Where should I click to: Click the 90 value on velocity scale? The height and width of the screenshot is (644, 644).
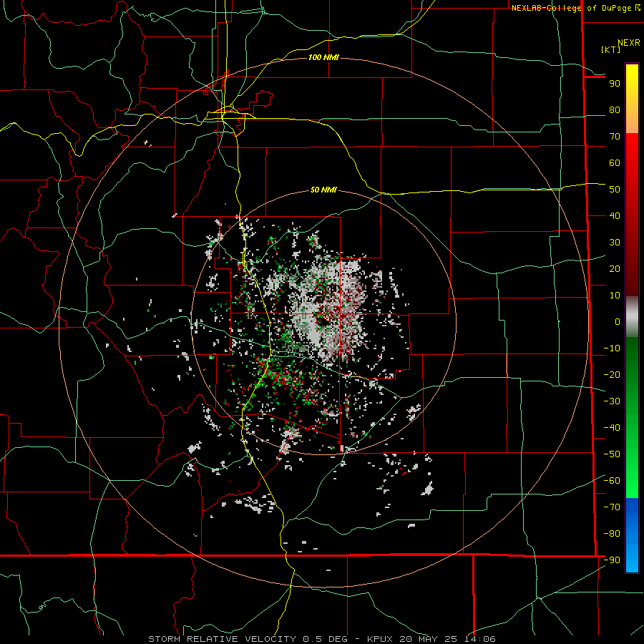(x=615, y=84)
